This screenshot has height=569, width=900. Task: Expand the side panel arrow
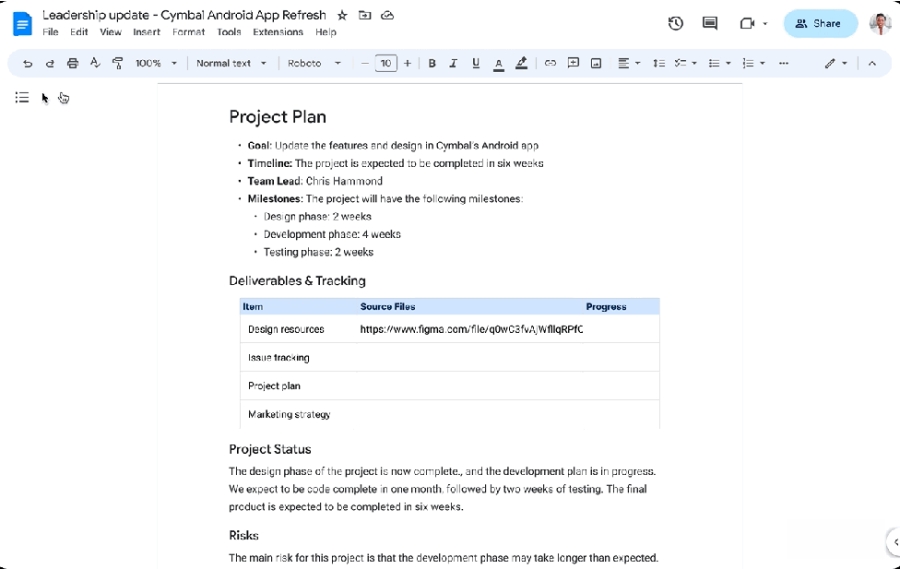(895, 541)
